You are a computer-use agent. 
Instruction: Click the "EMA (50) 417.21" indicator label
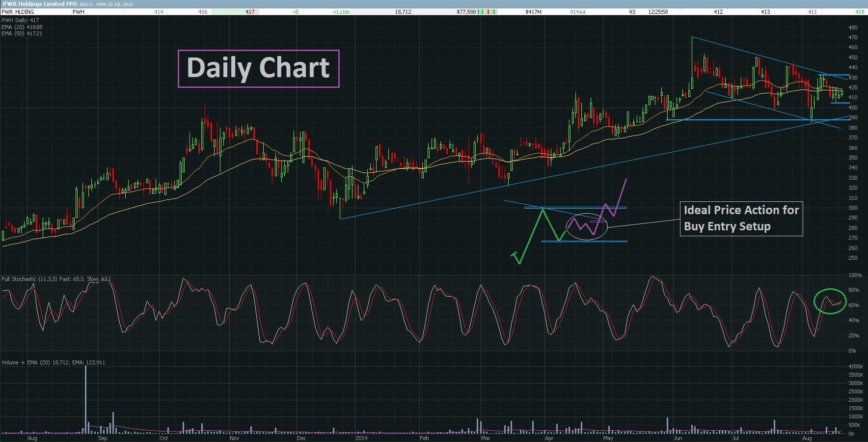pyautogui.click(x=22, y=33)
